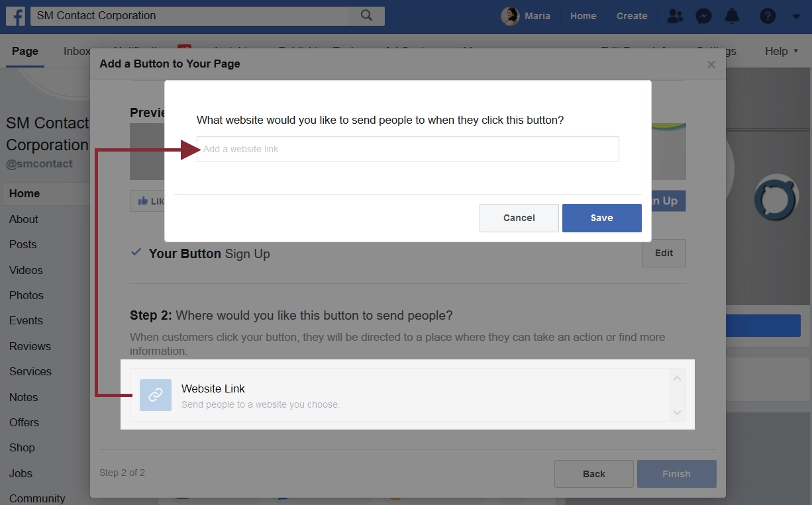The image size is (812, 505).
Task: Open Messenger from the top bar
Action: pyautogui.click(x=703, y=15)
